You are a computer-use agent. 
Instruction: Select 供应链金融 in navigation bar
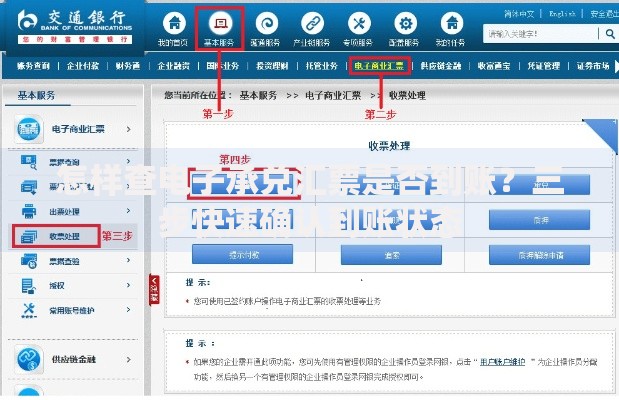click(x=441, y=66)
